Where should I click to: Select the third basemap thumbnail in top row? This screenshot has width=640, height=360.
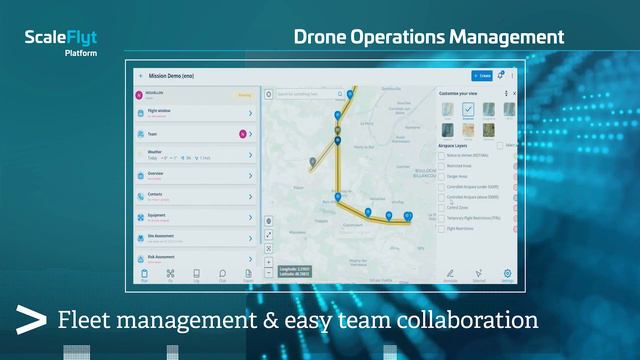[x=489, y=109]
